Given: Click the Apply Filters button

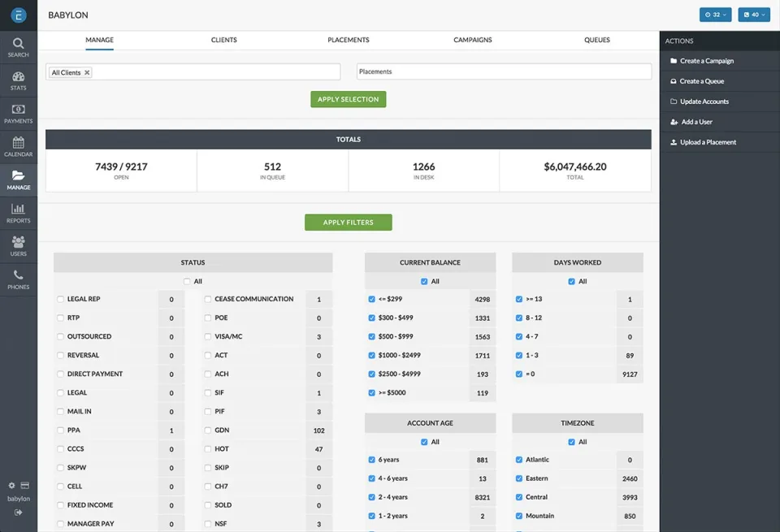Looking at the screenshot, I should [349, 223].
